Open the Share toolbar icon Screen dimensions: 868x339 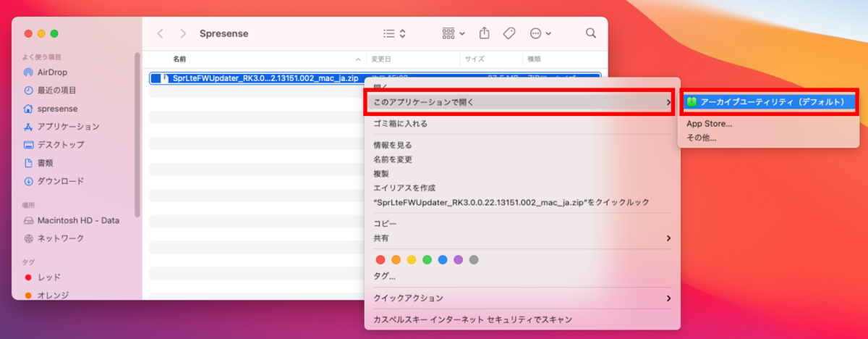pos(485,33)
